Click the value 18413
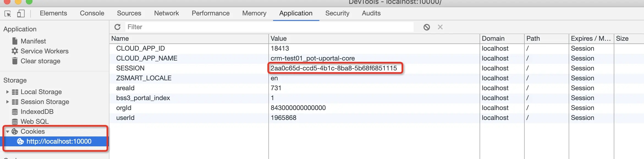The image size is (644, 159). (280, 48)
